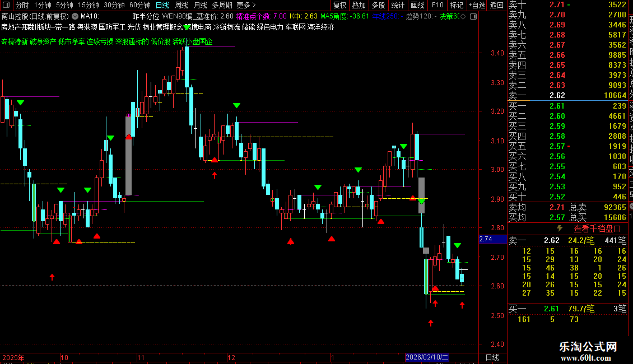633x364 pixels.
Task: Click the diamond icon in indicator bar
Action: [463, 17]
